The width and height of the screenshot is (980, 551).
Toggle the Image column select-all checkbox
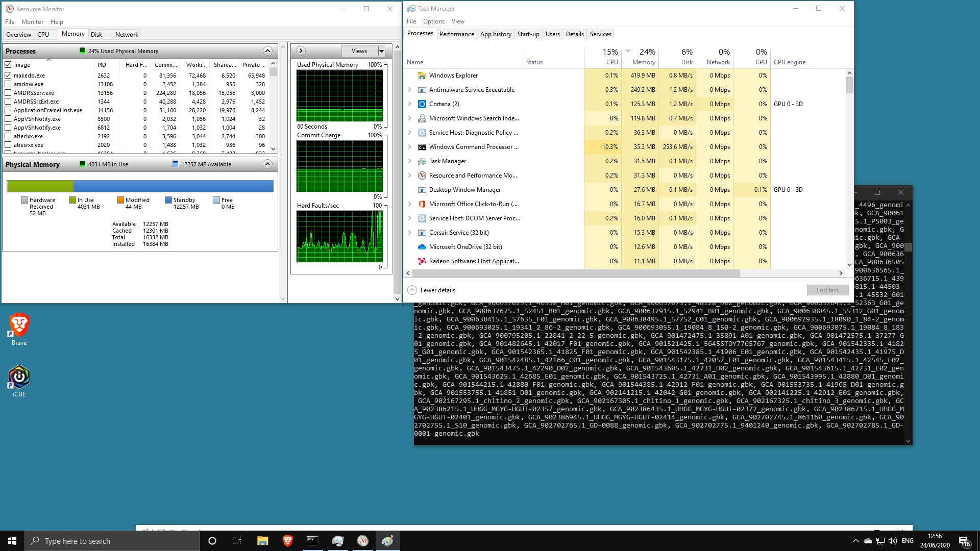pyautogui.click(x=8, y=65)
